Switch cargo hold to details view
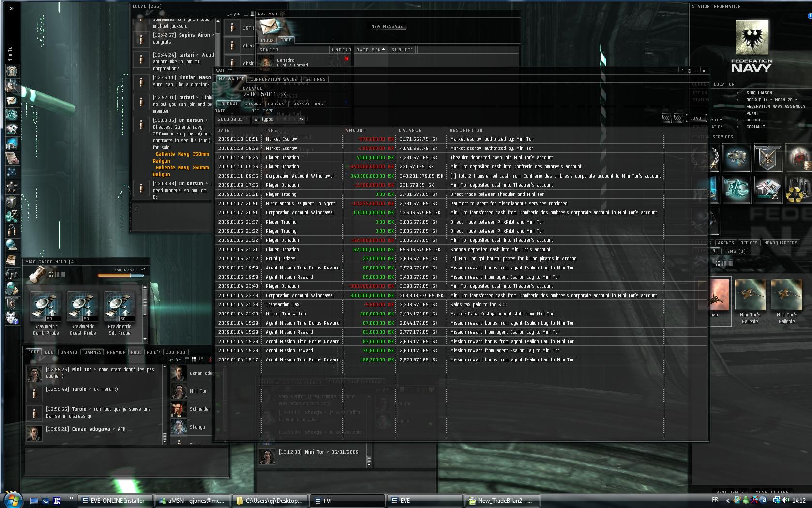This screenshot has width=812, height=508. 57,274
